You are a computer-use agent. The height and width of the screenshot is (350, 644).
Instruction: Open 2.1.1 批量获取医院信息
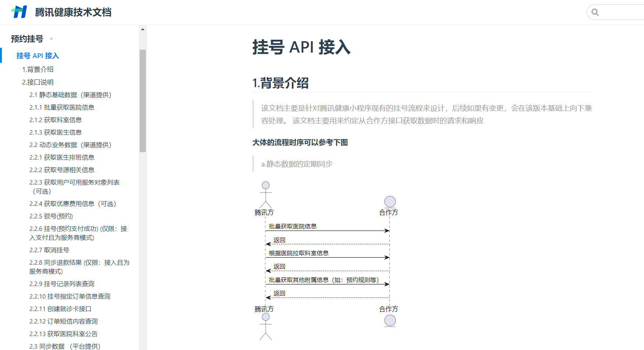[x=62, y=107]
